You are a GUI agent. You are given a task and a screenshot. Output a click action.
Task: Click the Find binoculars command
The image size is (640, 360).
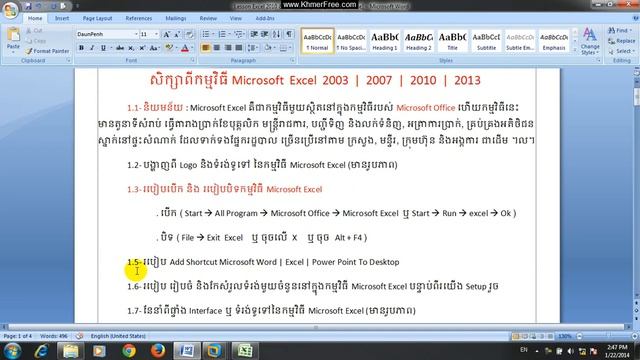pyautogui.click(x=620, y=31)
